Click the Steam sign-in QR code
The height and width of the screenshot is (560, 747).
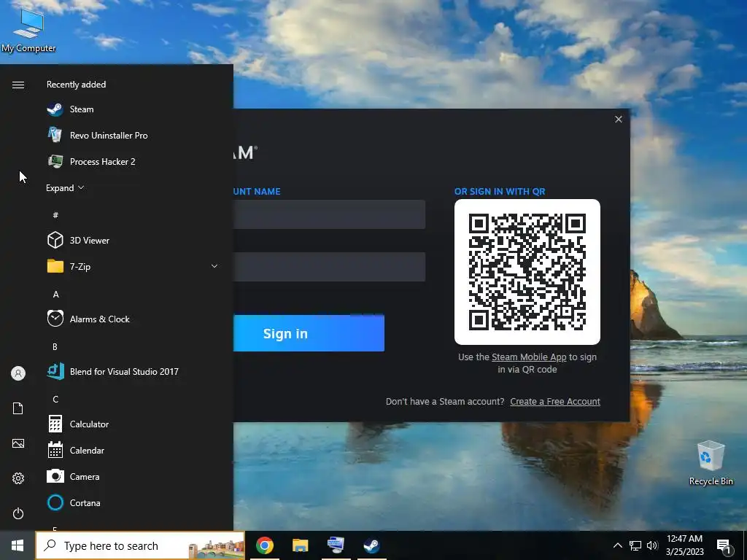pyautogui.click(x=527, y=272)
